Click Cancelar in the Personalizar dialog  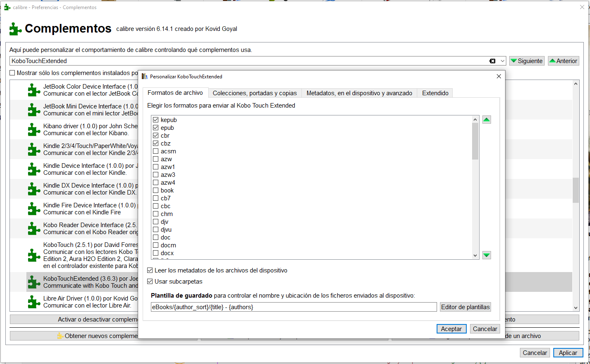pyautogui.click(x=485, y=329)
